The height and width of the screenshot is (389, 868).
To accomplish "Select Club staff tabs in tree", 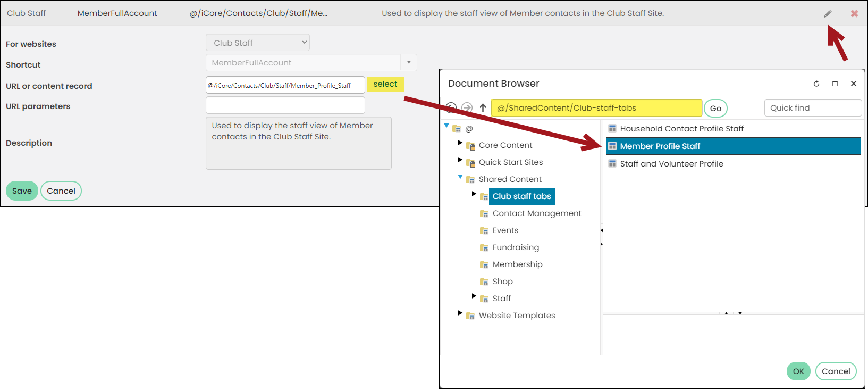I will (521, 196).
